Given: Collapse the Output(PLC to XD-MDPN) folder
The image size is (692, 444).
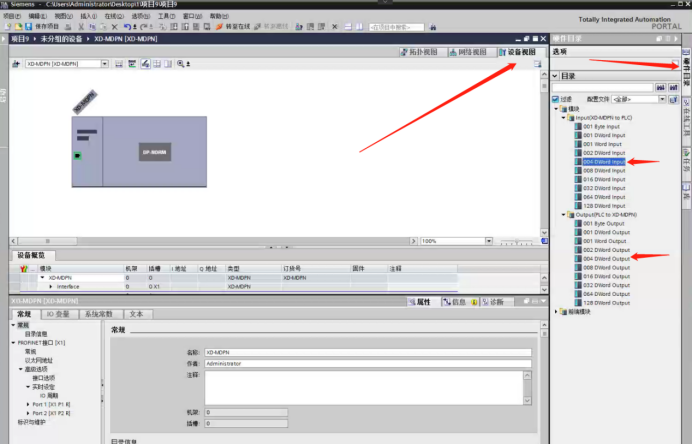Looking at the screenshot, I should (x=564, y=215).
